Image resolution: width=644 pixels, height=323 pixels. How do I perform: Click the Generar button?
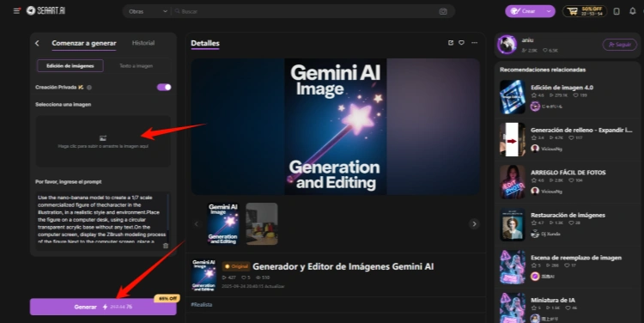coord(103,307)
